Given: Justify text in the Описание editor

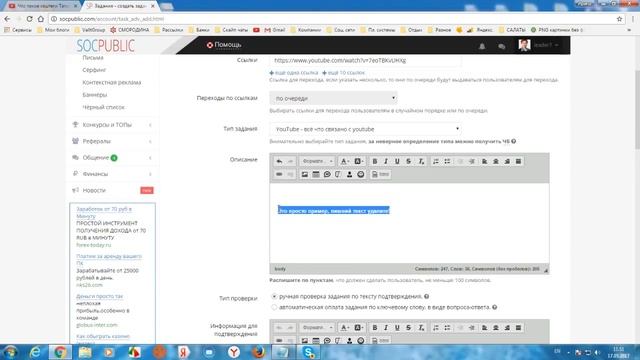Looking at the screenshot, I should coord(518,161).
